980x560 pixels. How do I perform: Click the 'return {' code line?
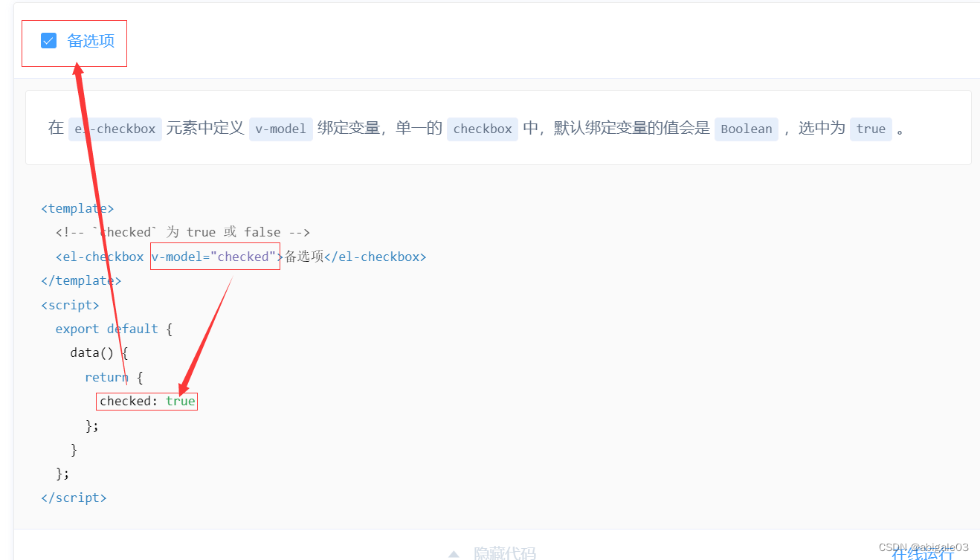(x=114, y=377)
